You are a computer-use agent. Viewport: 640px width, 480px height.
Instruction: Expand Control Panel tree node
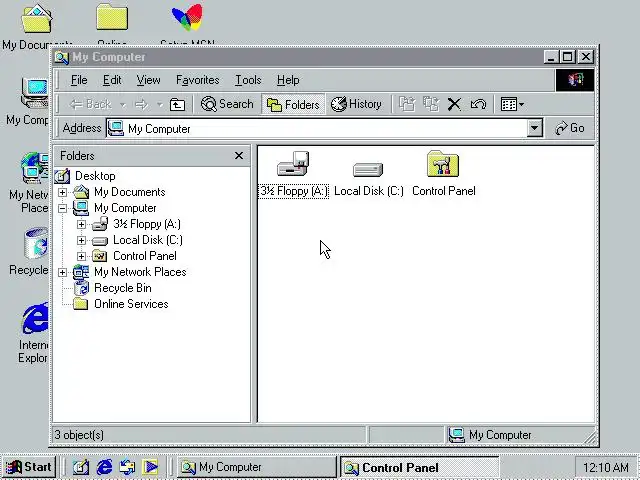point(81,256)
